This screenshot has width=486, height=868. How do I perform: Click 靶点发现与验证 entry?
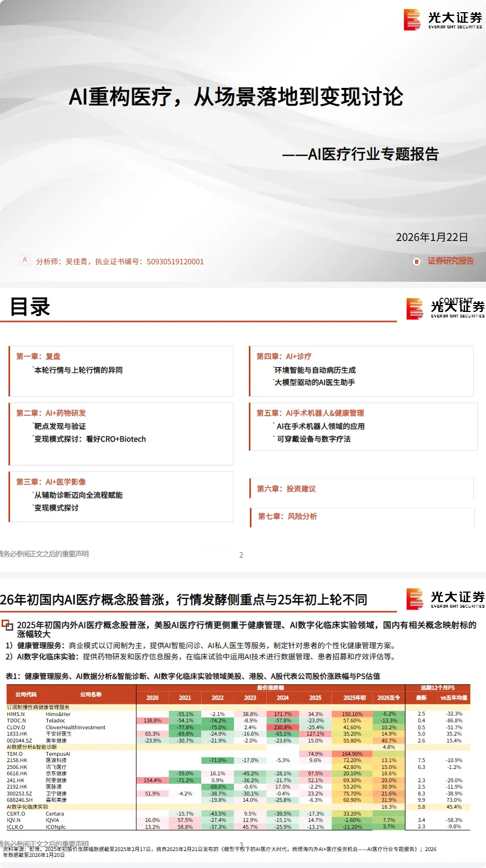coord(60,426)
